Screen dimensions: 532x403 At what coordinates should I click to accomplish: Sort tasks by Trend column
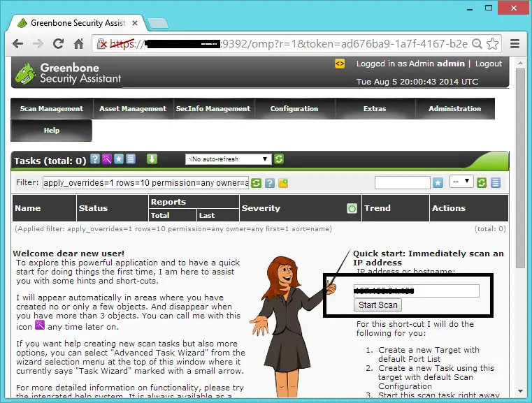point(378,208)
